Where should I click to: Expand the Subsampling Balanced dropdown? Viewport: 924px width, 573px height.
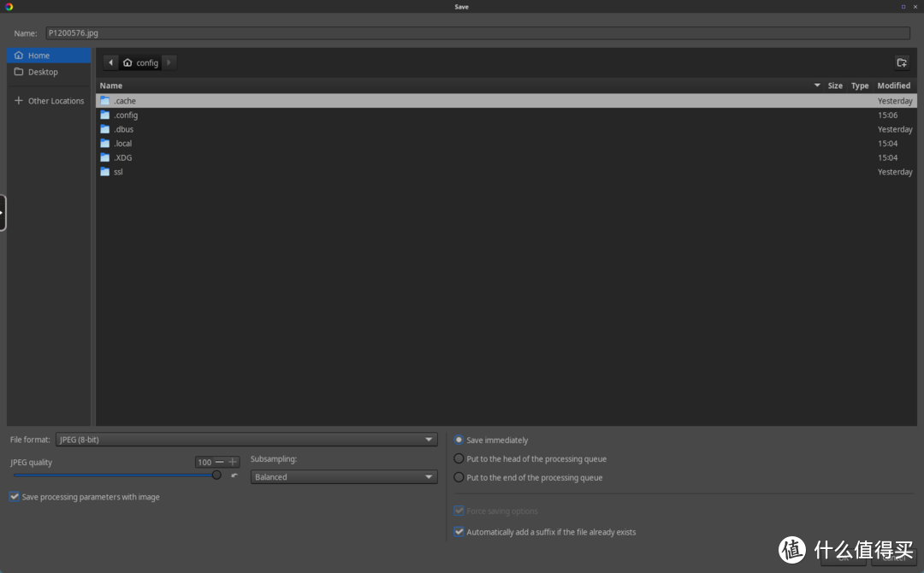click(344, 477)
